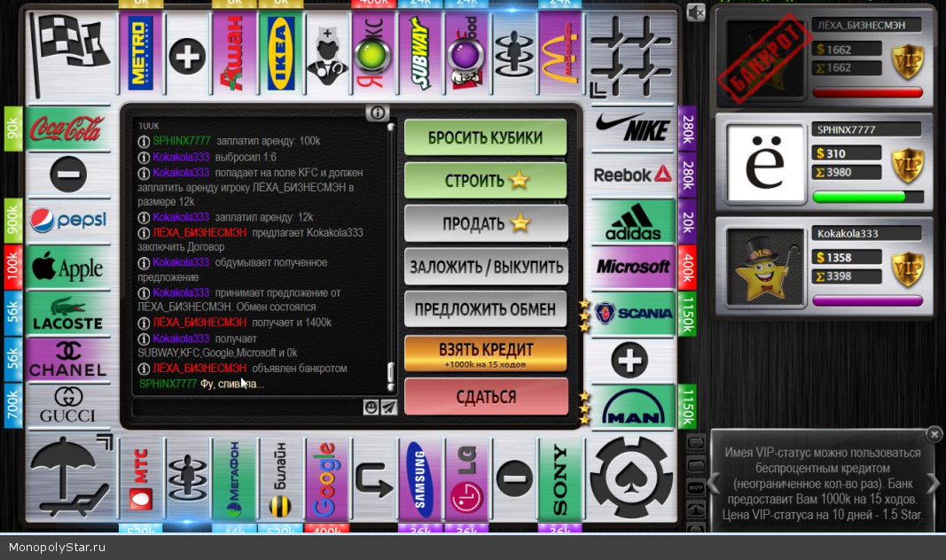Select the adidas board cell

tap(632, 222)
